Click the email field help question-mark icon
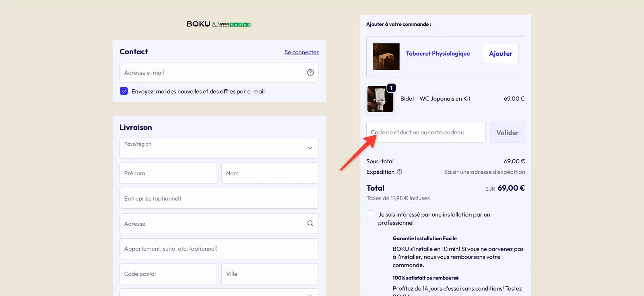This screenshot has height=296, width=644. [310, 72]
